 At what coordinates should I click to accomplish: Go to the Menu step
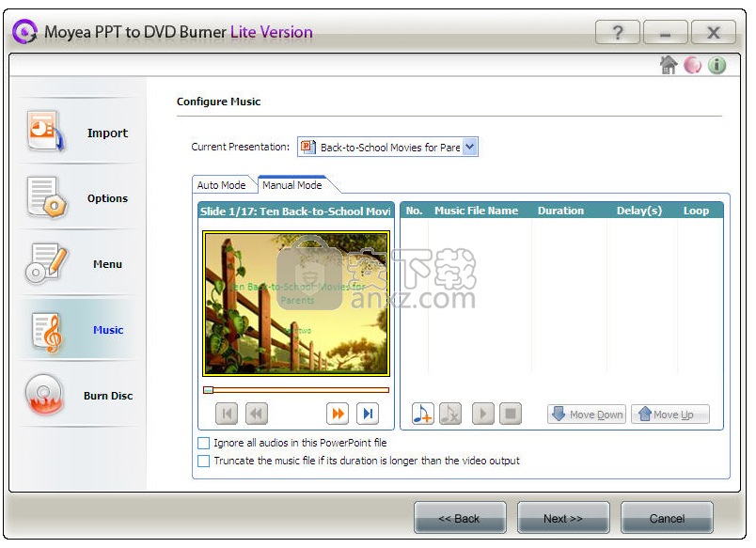coord(80,264)
